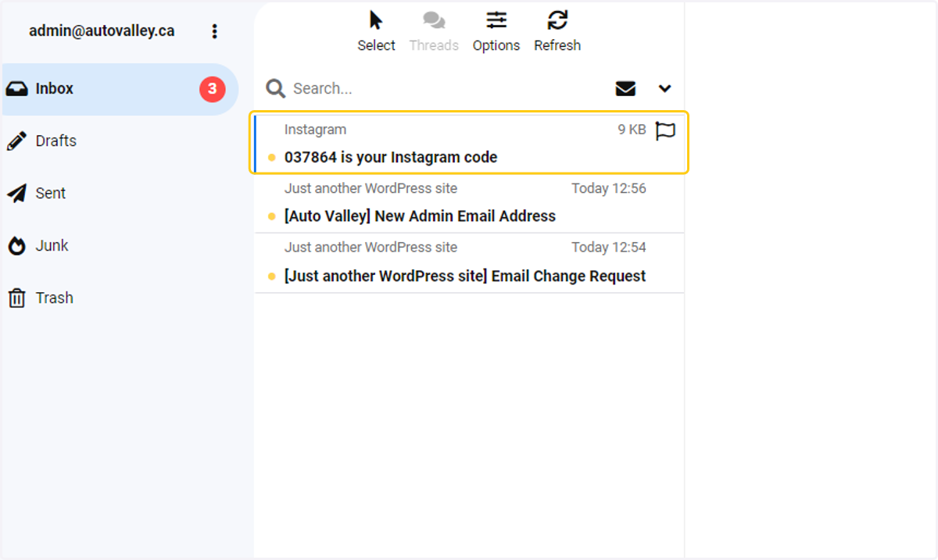
Task: Click the Today 12:54 timestamp
Action: tap(609, 248)
